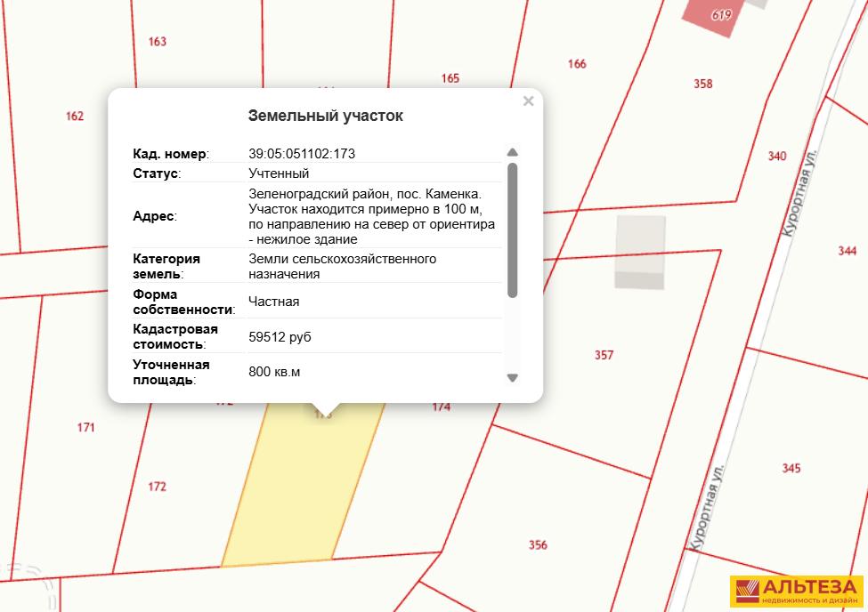Click the popup scrollbar up arrow
868x612 pixels.
coord(512,152)
